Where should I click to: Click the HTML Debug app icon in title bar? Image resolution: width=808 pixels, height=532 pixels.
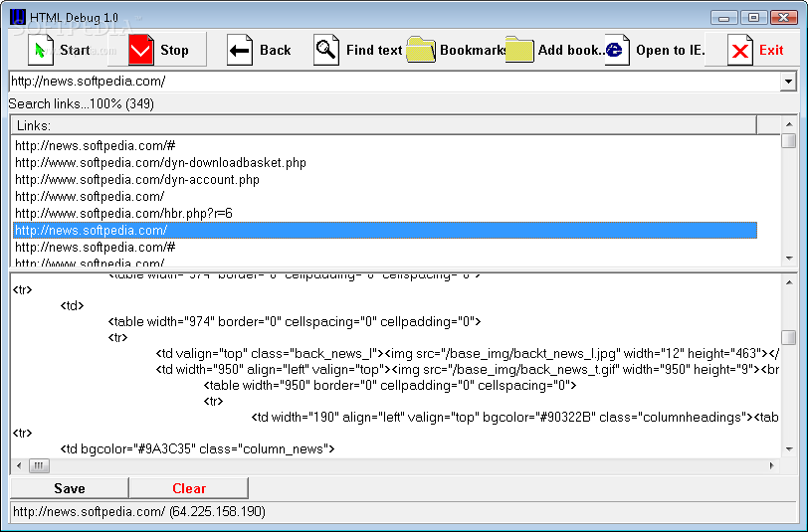(x=18, y=17)
